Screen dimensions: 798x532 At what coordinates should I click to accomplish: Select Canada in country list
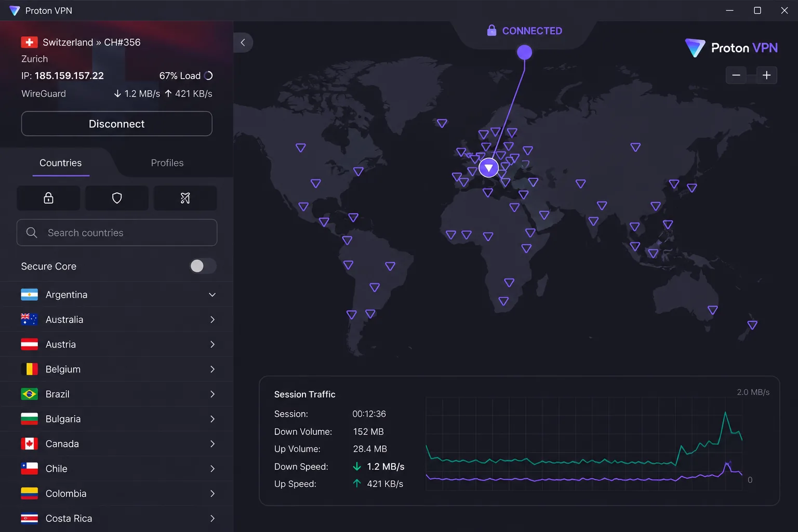(x=117, y=444)
